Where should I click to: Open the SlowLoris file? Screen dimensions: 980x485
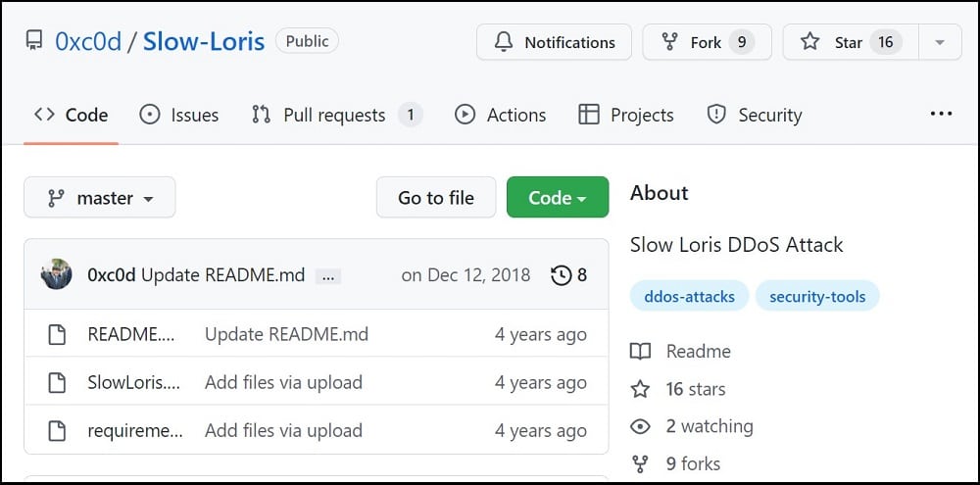pyautogui.click(x=133, y=382)
